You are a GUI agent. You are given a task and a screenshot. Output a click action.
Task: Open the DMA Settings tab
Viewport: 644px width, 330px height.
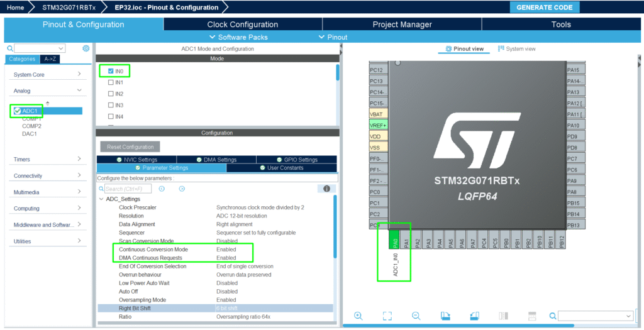point(216,160)
